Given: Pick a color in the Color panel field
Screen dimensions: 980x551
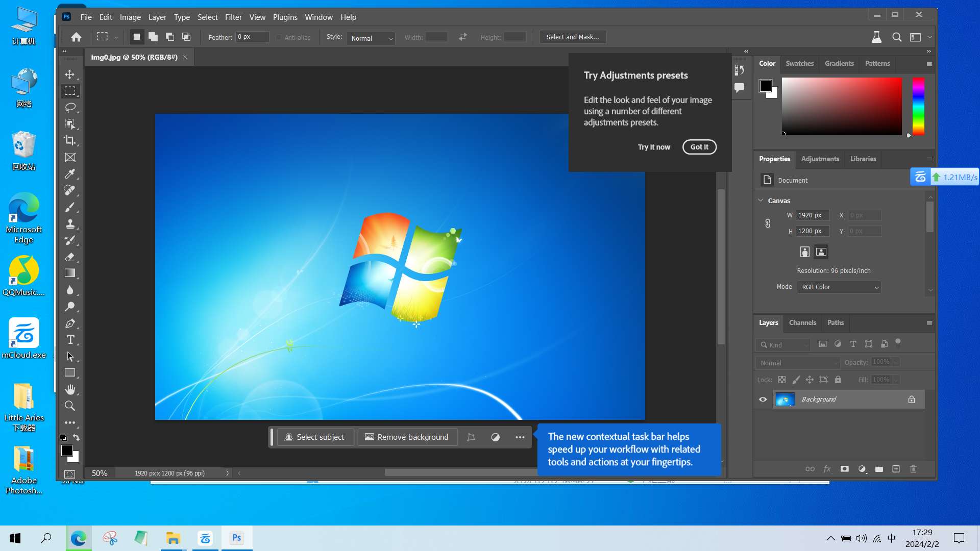Looking at the screenshot, I should (842, 106).
